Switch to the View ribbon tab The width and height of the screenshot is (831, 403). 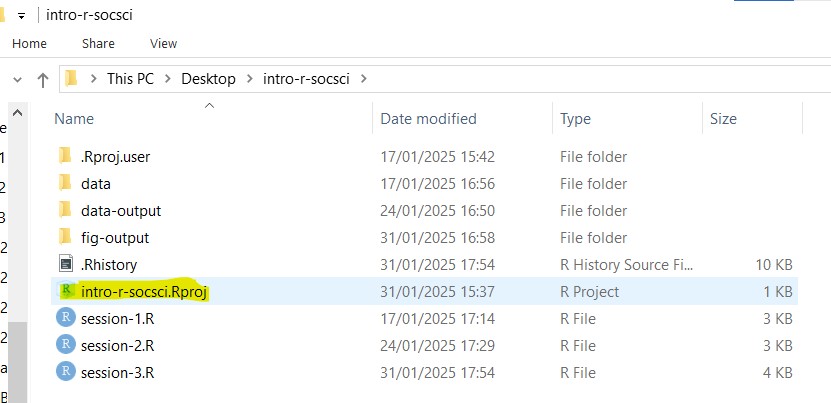pyautogui.click(x=163, y=43)
